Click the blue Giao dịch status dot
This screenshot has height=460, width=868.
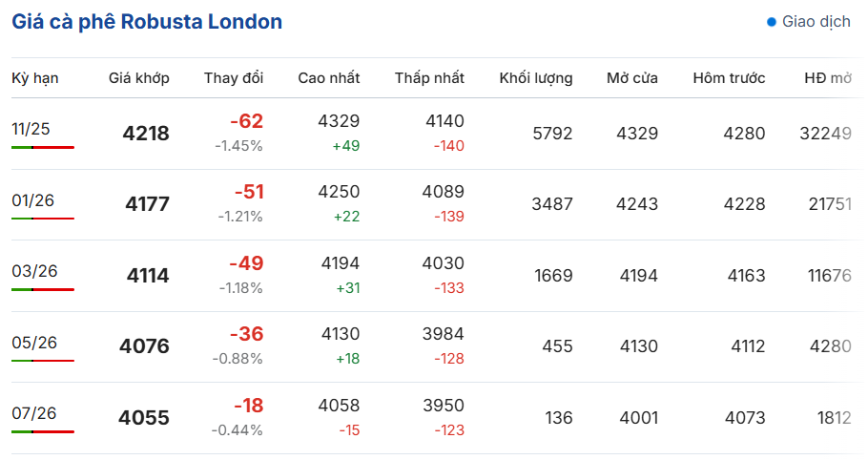771,22
